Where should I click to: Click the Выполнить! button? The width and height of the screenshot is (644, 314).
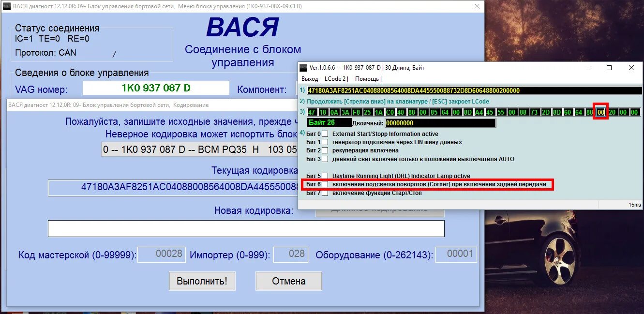pyautogui.click(x=202, y=281)
